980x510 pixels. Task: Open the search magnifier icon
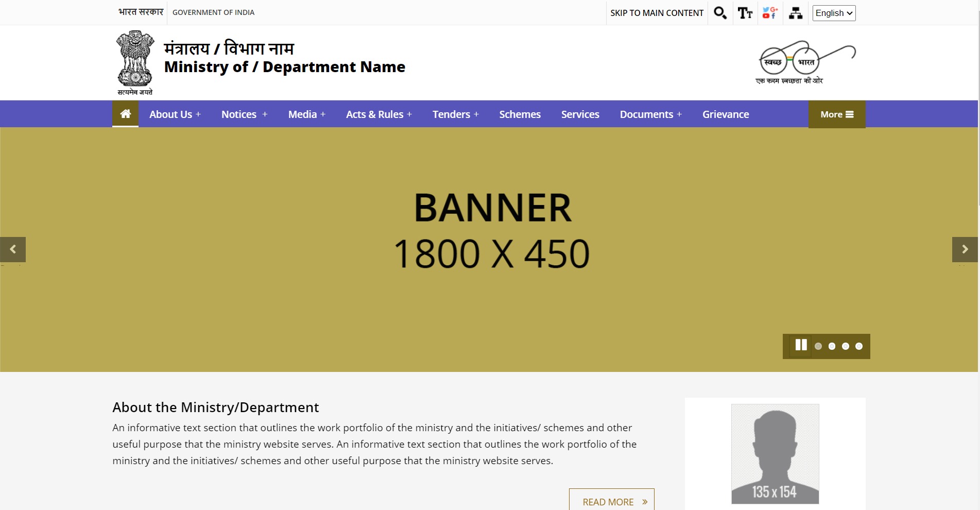(720, 13)
